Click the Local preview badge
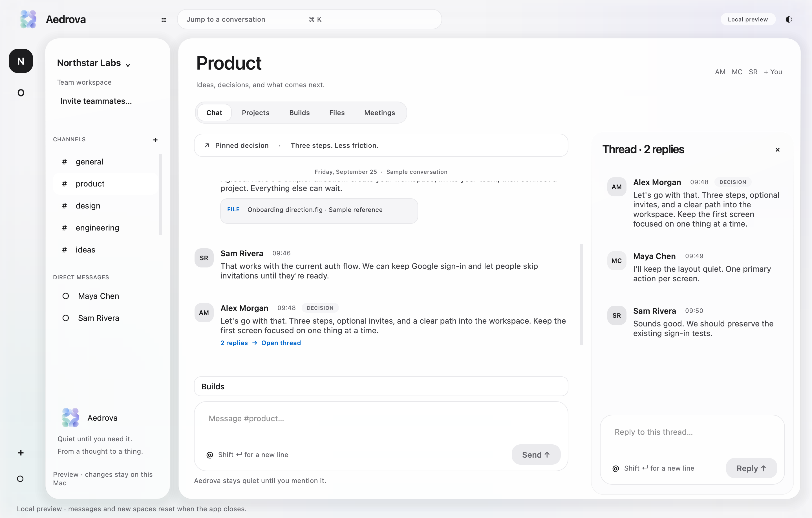The height and width of the screenshot is (518, 812). coord(748,19)
